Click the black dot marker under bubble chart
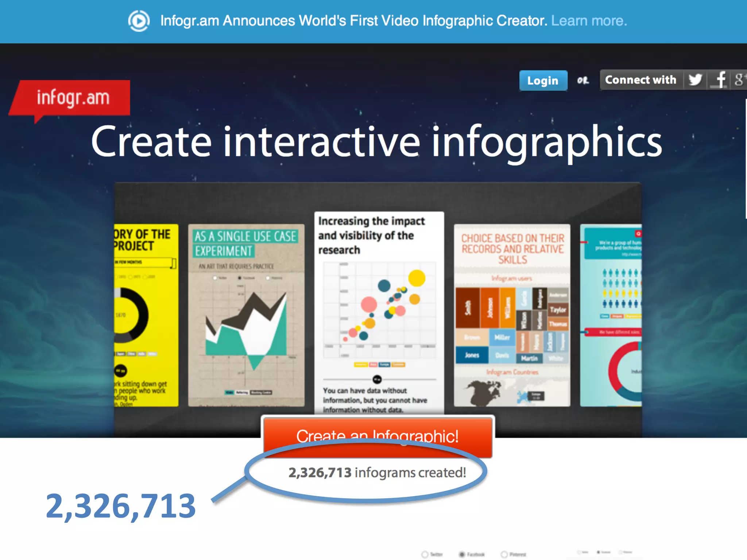This screenshot has width=747, height=560. (x=377, y=380)
